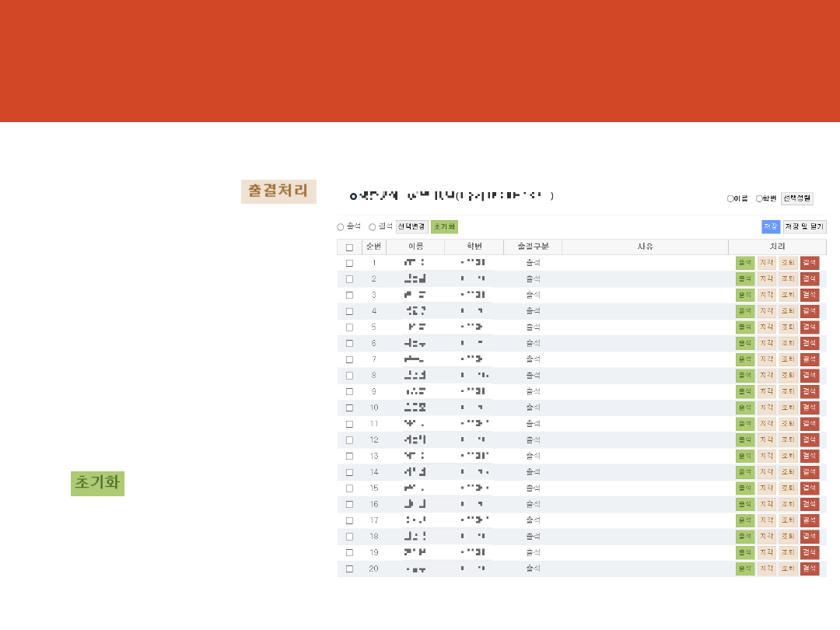Mark row 3 as 지각 (late)
This screenshot has height=630, width=840.
coord(766,295)
